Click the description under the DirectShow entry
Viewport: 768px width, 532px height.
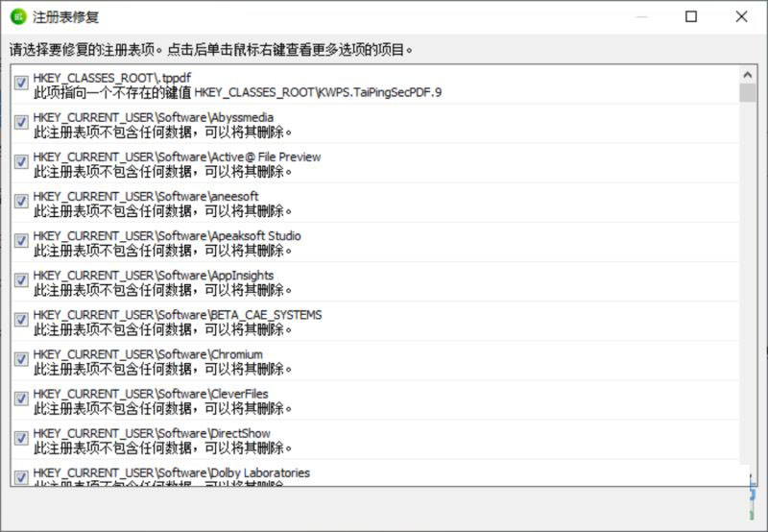pos(162,448)
